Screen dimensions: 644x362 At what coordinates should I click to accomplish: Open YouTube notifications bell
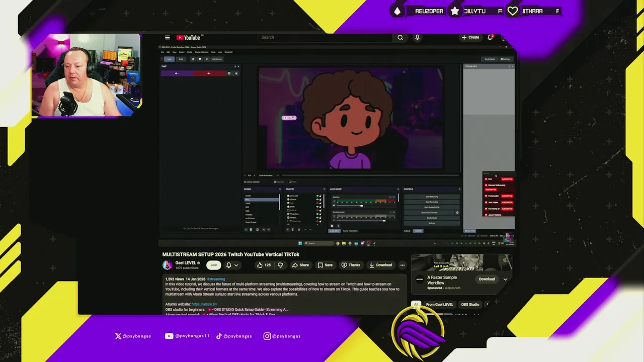click(x=490, y=37)
